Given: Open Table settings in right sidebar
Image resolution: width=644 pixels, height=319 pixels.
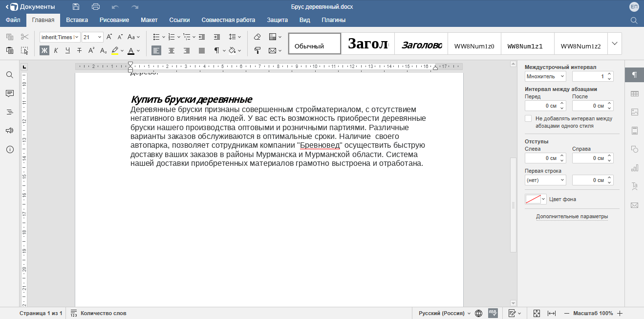Looking at the screenshot, I should click(x=635, y=93).
